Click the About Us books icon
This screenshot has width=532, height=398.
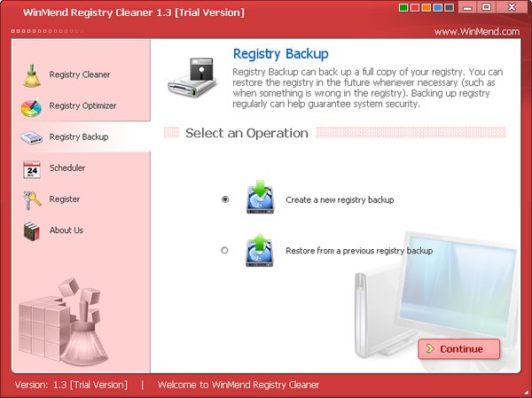pyautogui.click(x=32, y=231)
